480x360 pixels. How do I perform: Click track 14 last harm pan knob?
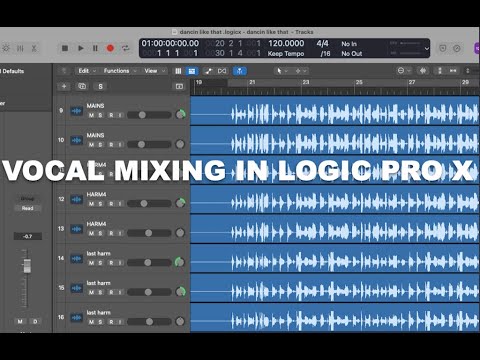(x=180, y=262)
